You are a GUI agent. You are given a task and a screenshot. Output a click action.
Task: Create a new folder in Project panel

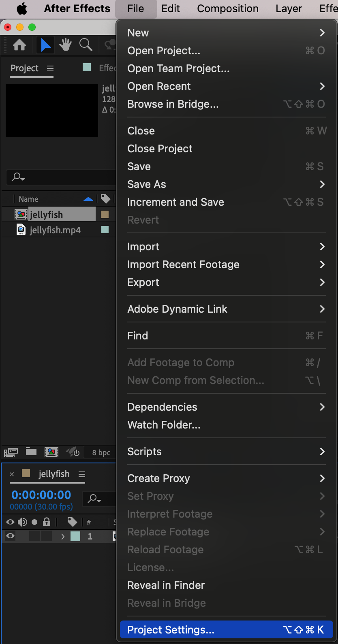point(31,452)
